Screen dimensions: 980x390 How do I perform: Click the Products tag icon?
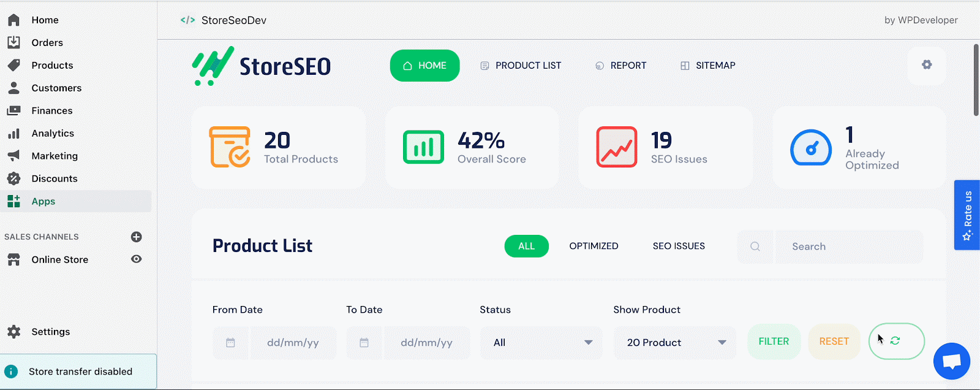pos(13,65)
